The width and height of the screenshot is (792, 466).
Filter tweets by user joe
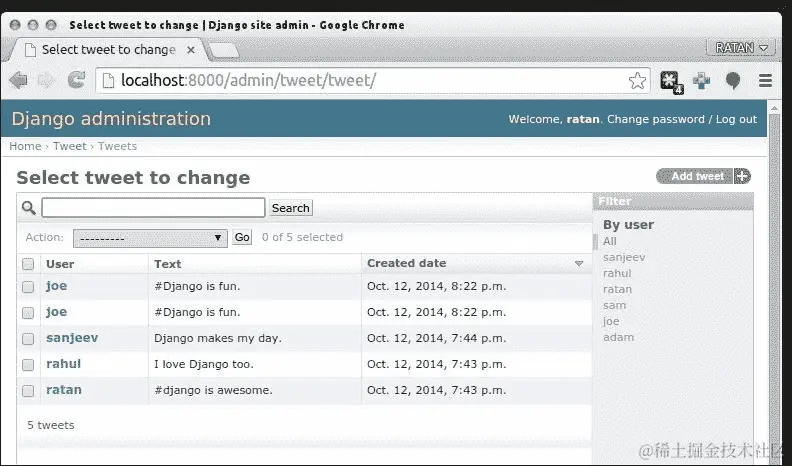tap(611, 321)
